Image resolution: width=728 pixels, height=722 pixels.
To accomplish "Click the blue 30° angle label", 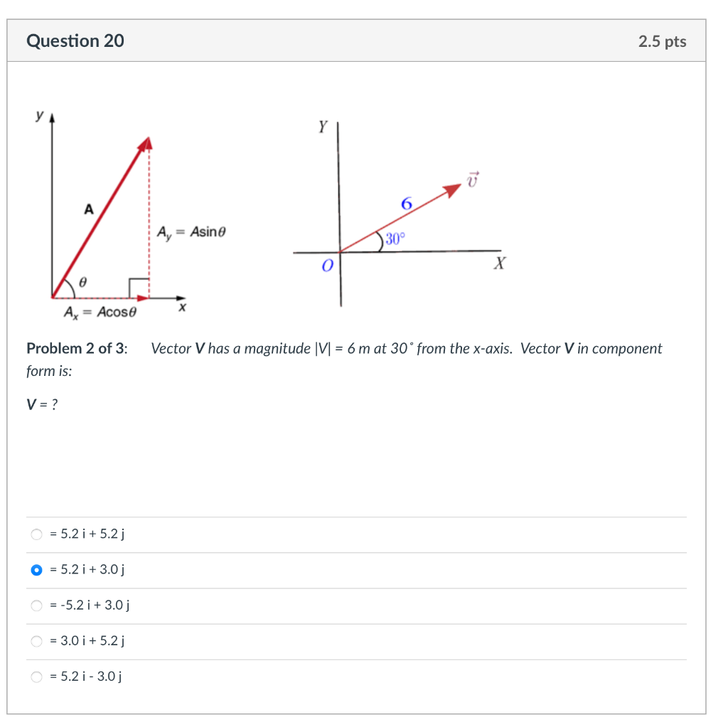I will coord(395,239).
